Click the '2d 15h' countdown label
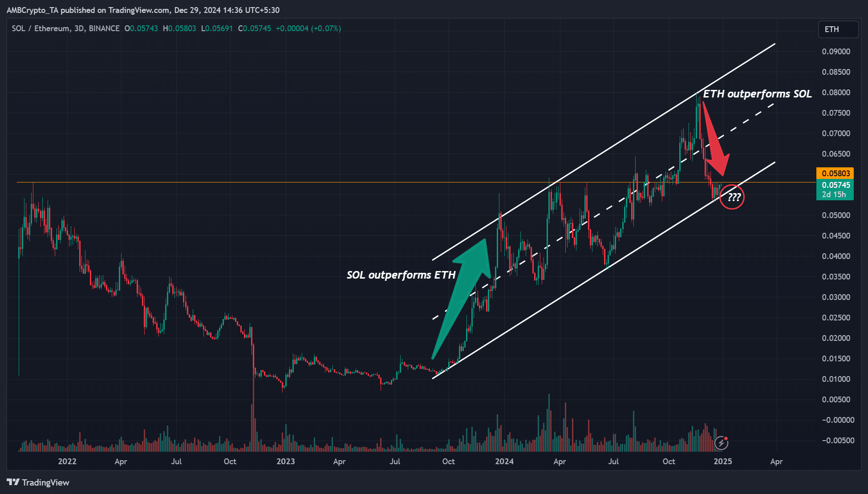 click(834, 194)
